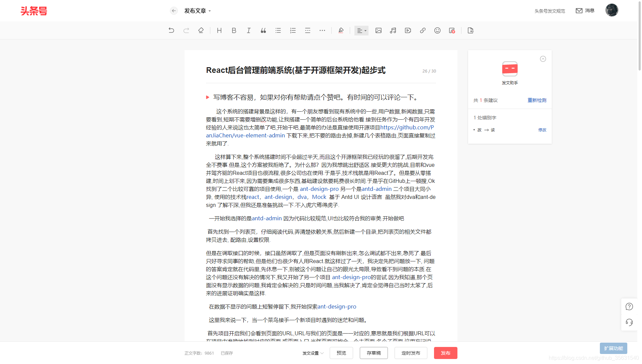Insert an image into article
This screenshot has width=642, height=364.
click(x=378, y=30)
